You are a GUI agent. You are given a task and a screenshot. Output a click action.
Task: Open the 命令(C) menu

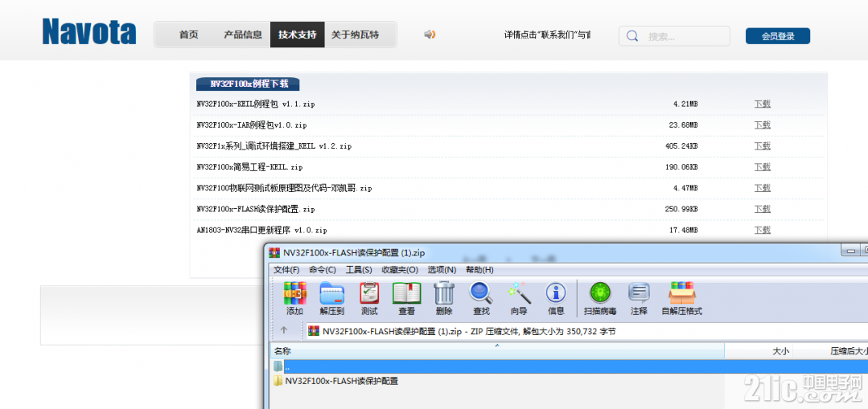[x=323, y=270]
